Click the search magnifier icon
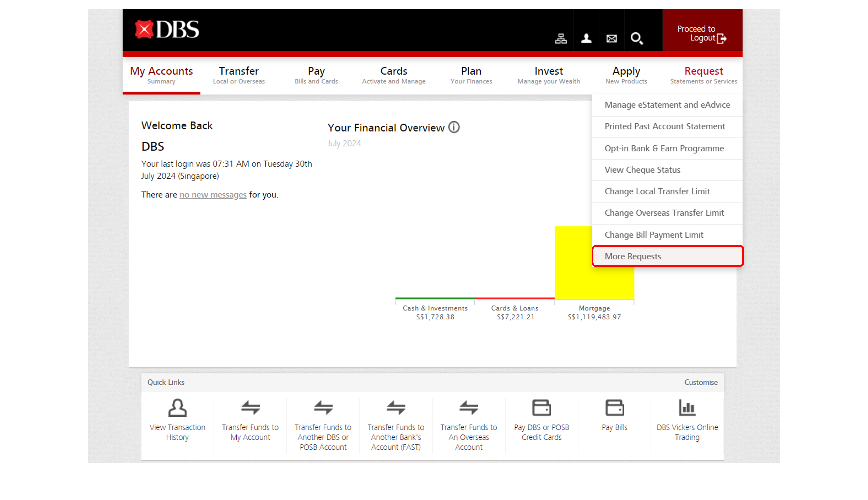Image resolution: width=868 pixels, height=500 pixels. coord(637,38)
